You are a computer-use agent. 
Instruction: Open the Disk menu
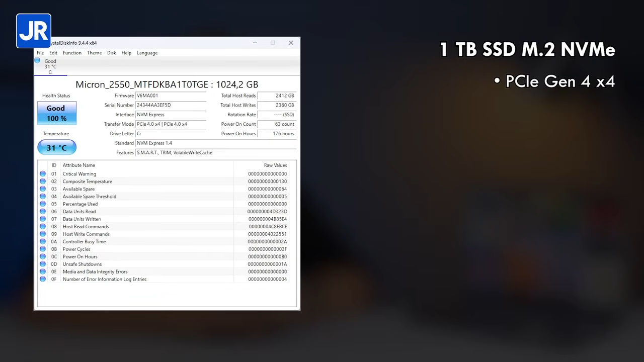(x=112, y=53)
